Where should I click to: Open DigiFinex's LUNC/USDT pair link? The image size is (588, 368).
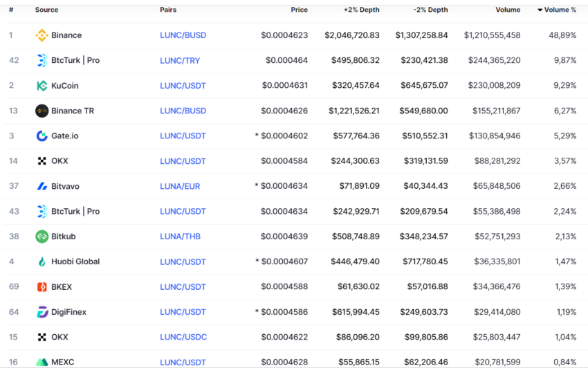pyautogui.click(x=183, y=312)
